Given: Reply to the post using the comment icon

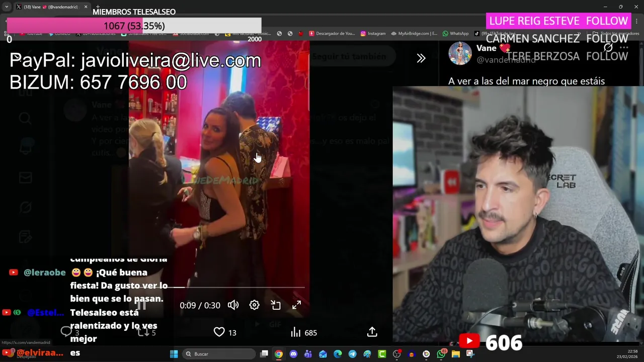Looking at the screenshot, I should pyautogui.click(x=66, y=332).
